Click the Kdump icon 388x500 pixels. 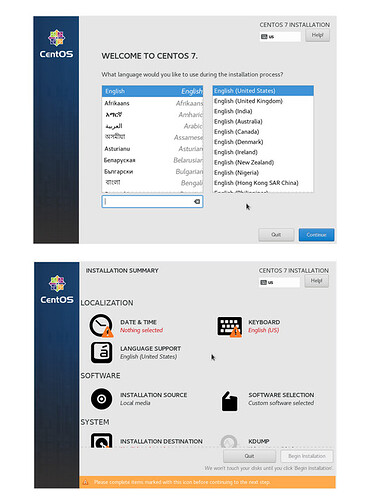[x=229, y=441]
